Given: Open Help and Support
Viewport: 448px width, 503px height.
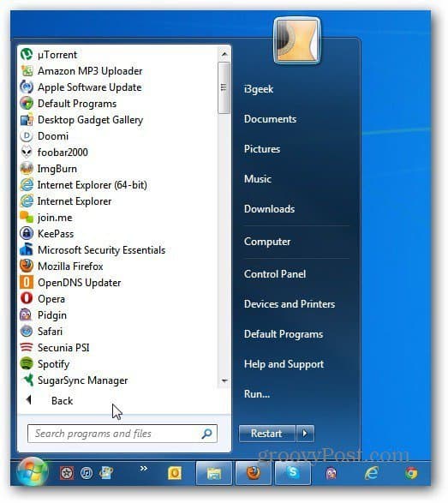Looking at the screenshot, I should pos(284,364).
